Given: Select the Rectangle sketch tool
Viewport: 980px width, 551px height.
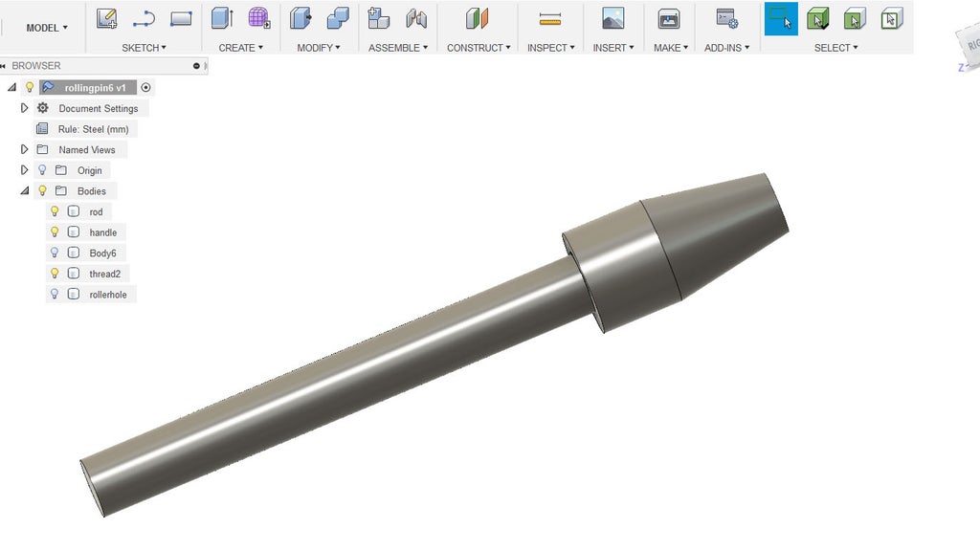Looking at the screenshot, I should click(181, 19).
